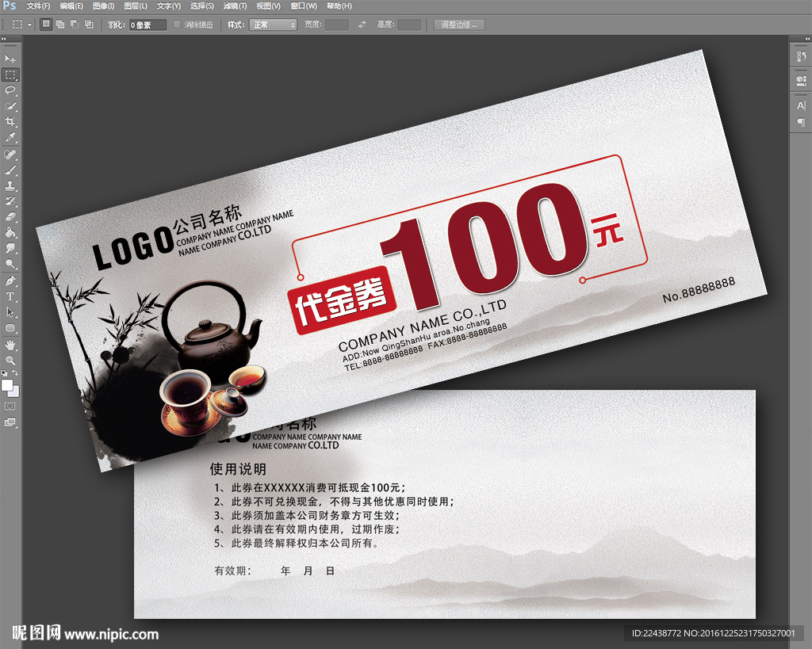Open the 选择(S) menu

202,6
